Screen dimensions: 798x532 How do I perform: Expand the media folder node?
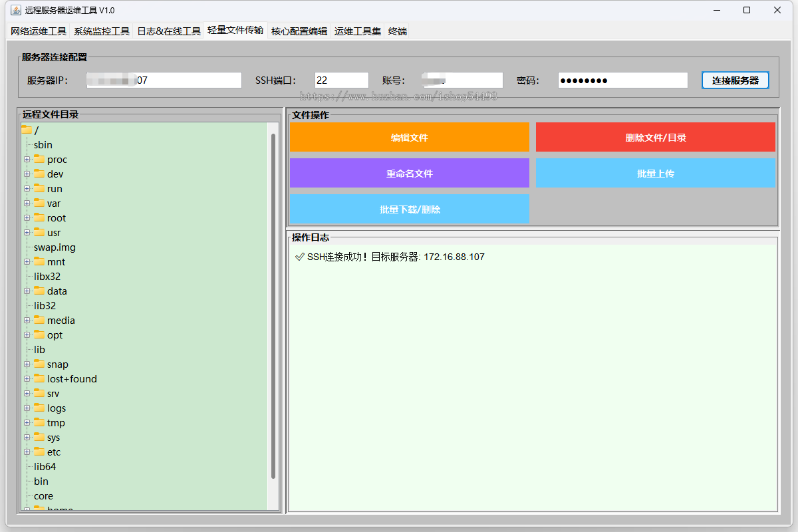[x=27, y=321]
